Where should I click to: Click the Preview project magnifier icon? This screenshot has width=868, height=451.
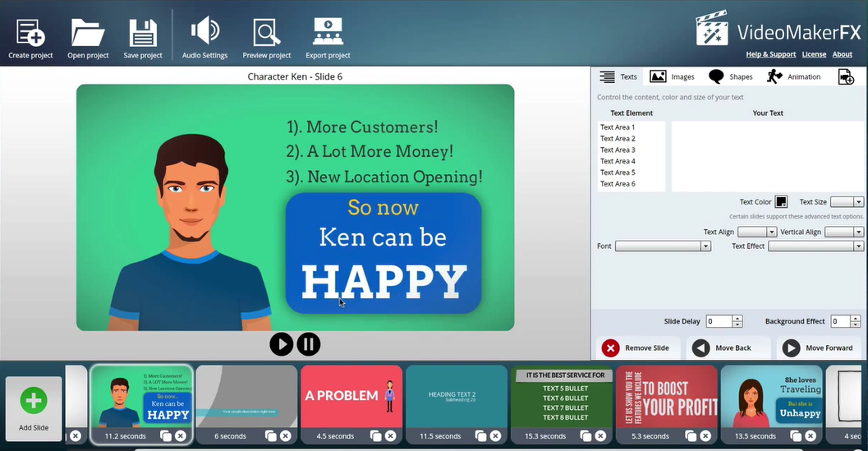pos(267,34)
